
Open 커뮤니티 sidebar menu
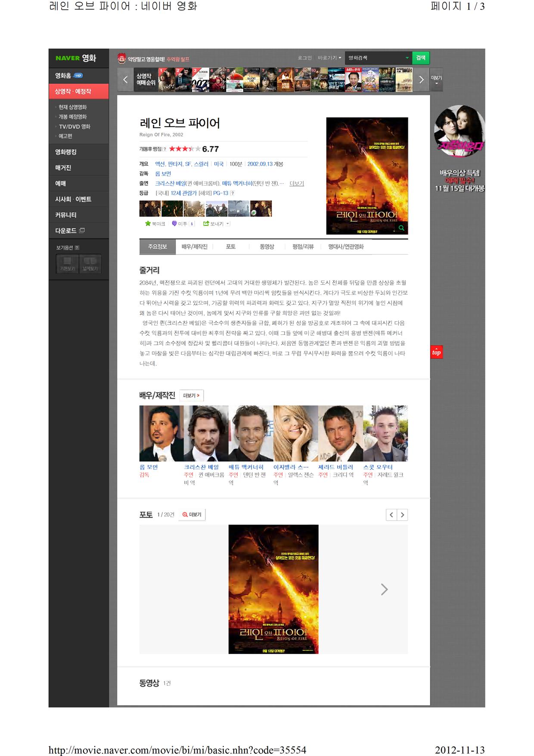tap(78, 215)
